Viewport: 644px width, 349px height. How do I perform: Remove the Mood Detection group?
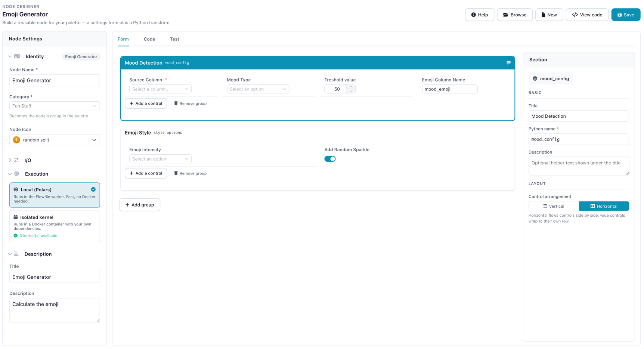(x=190, y=104)
